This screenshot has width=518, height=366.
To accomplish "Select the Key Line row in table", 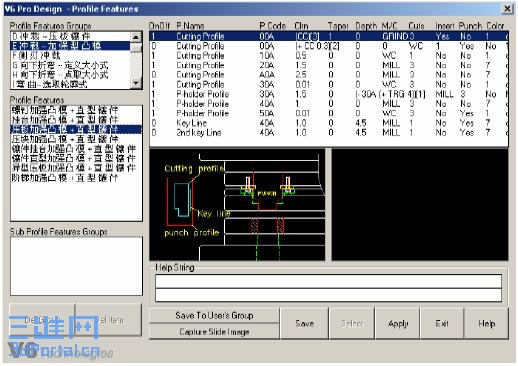I will click(329, 123).
